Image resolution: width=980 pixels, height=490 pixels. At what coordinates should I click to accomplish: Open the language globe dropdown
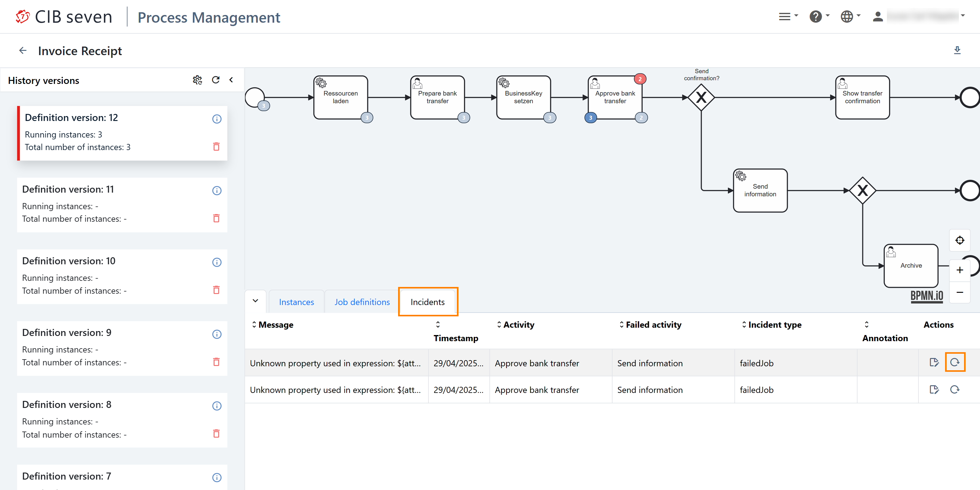(x=851, y=16)
